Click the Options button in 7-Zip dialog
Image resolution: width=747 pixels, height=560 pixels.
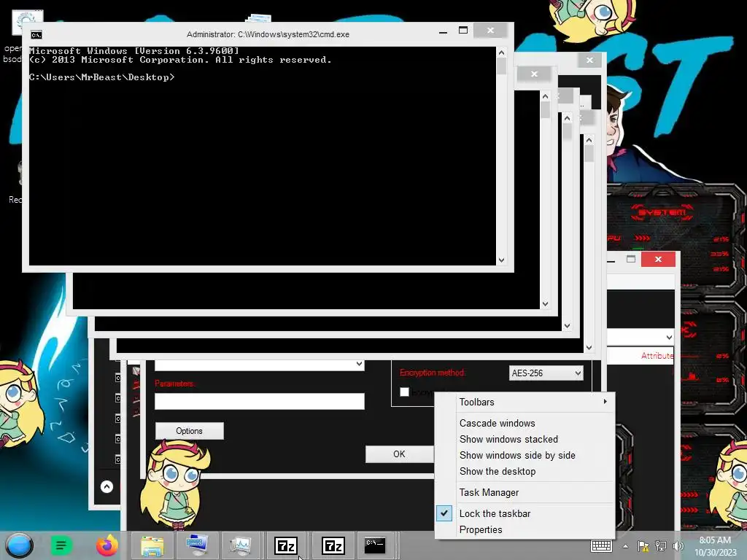(189, 430)
